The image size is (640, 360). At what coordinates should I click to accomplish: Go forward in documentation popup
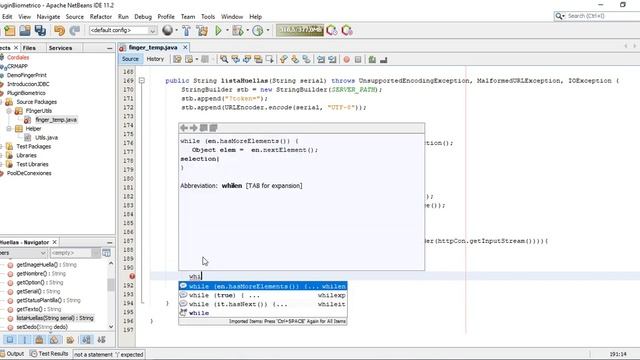[193, 128]
